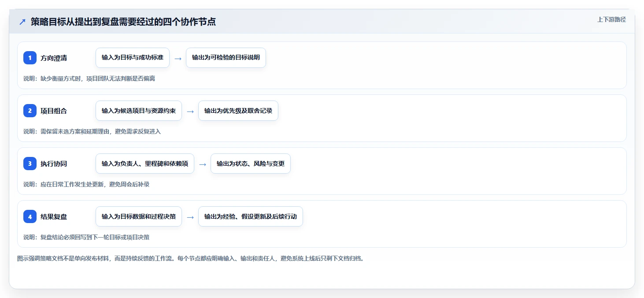Screen dimensions: 644x298
Task: Click step number badge 4
Action: click(x=30, y=216)
